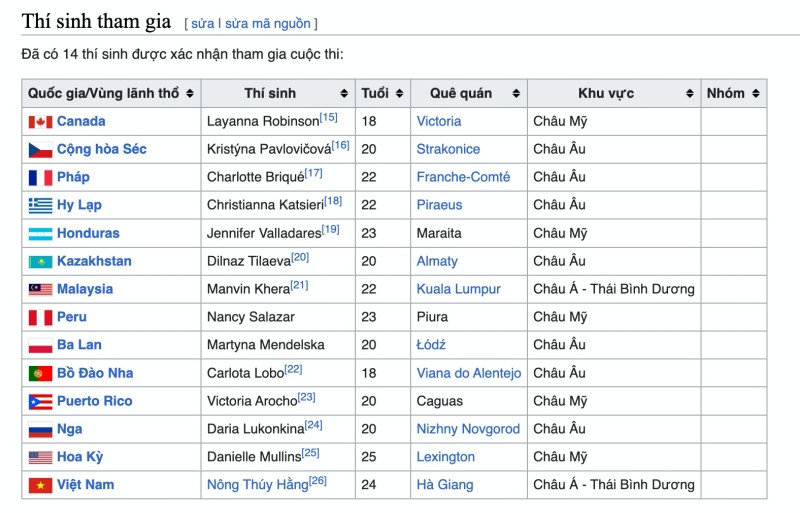Click the 'sửa' section edit link
Image resolution: width=800 pixels, height=513 pixels.
pos(202,23)
